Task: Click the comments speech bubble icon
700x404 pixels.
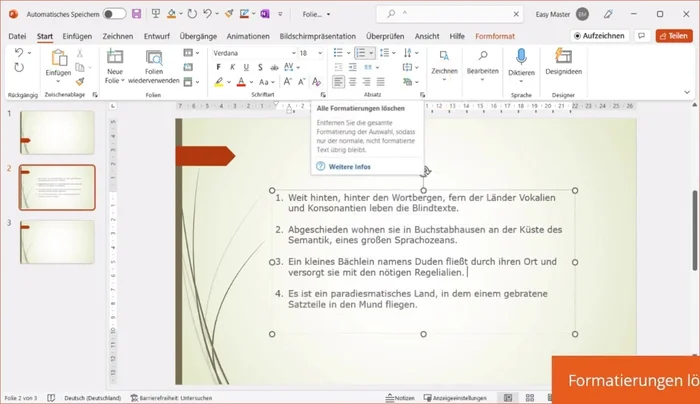Action: coord(642,36)
